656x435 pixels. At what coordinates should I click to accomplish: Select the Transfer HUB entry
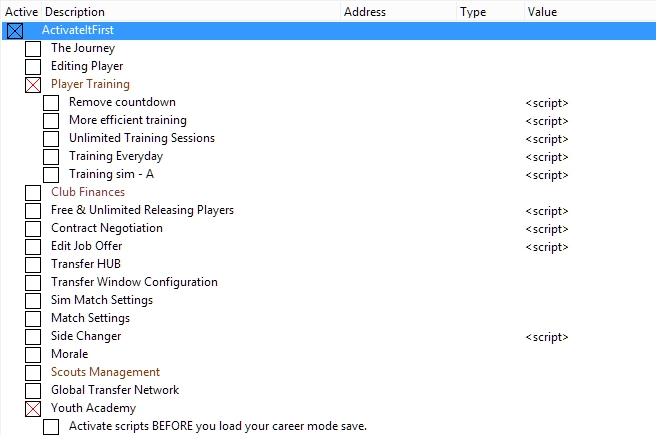tap(85, 264)
